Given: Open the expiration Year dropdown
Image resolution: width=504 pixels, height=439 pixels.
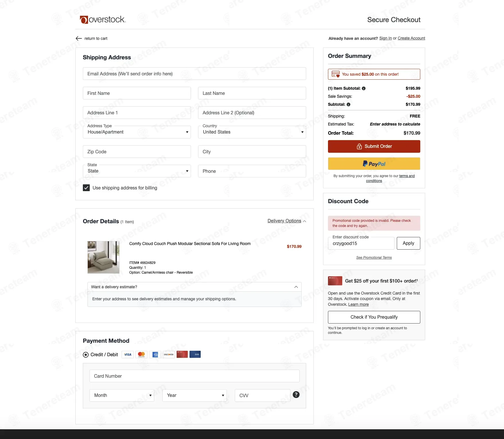Looking at the screenshot, I should 194,395.
